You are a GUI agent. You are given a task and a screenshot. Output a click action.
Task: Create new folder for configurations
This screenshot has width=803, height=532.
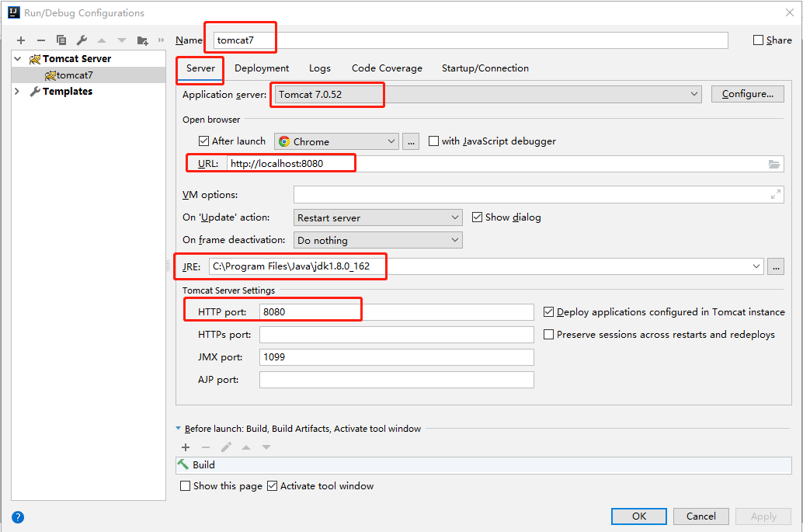pyautogui.click(x=142, y=40)
